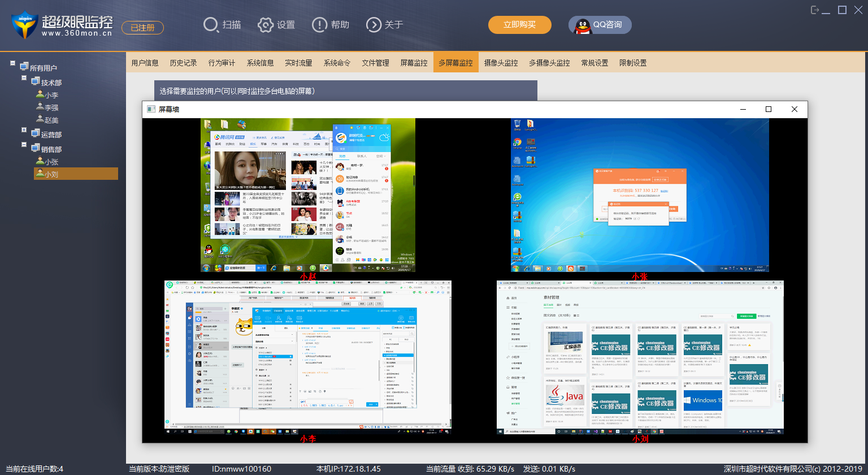This screenshot has height=475, width=868.
Task: Collapse the 销售部 department node
Action: pos(24,145)
